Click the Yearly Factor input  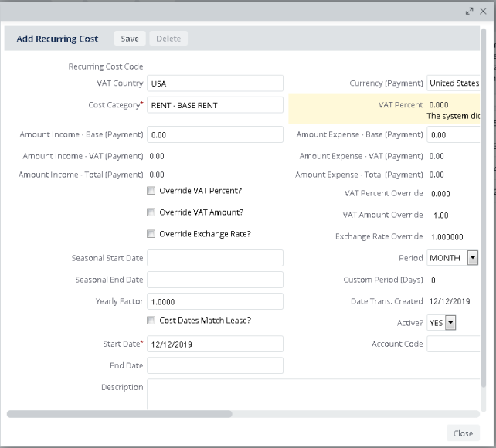(215, 301)
